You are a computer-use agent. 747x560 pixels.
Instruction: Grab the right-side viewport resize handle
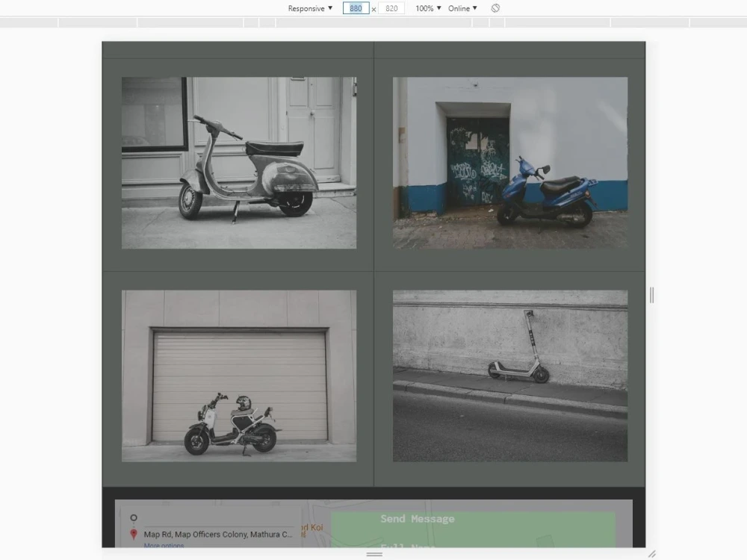click(651, 295)
